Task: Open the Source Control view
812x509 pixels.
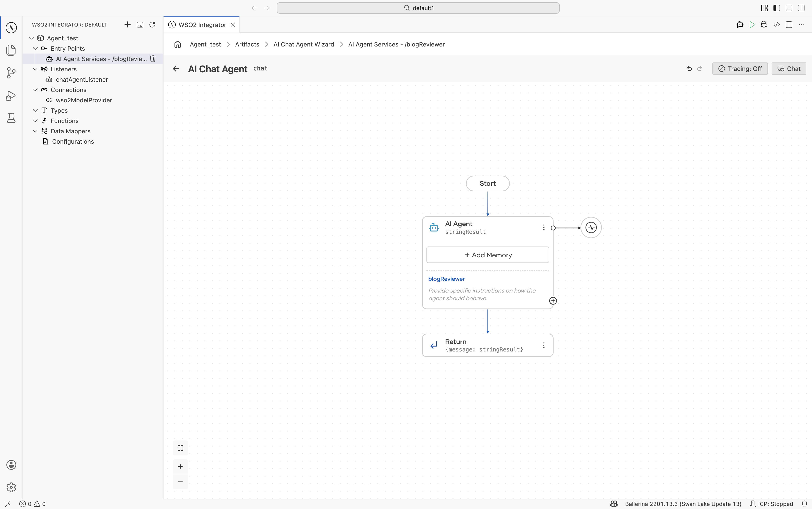Action: (x=11, y=73)
